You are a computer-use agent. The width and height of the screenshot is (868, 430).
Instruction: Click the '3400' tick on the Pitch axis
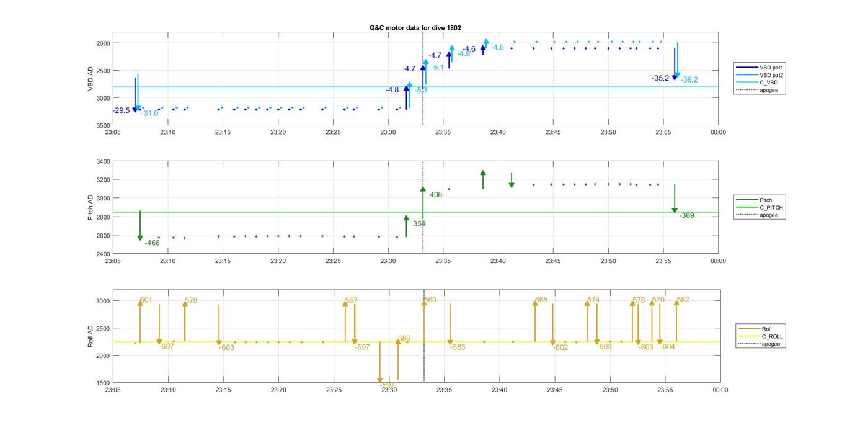(102, 161)
